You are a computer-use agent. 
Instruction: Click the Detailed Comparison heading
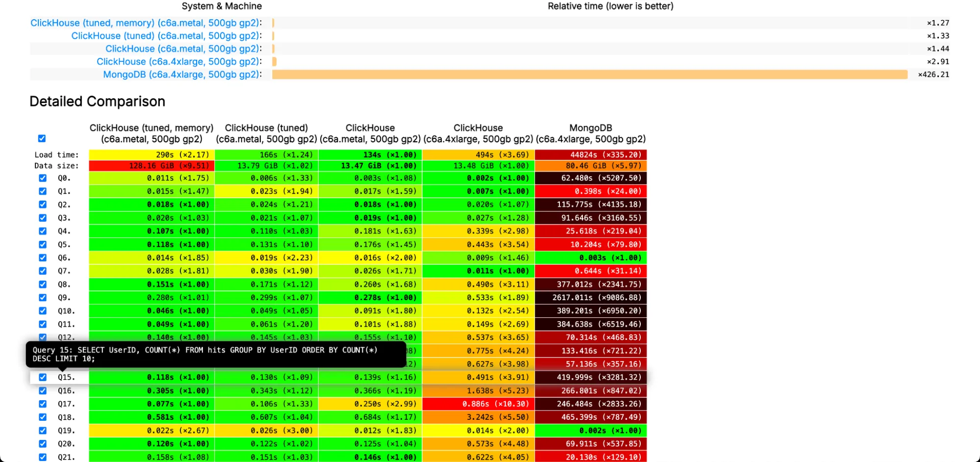(98, 102)
